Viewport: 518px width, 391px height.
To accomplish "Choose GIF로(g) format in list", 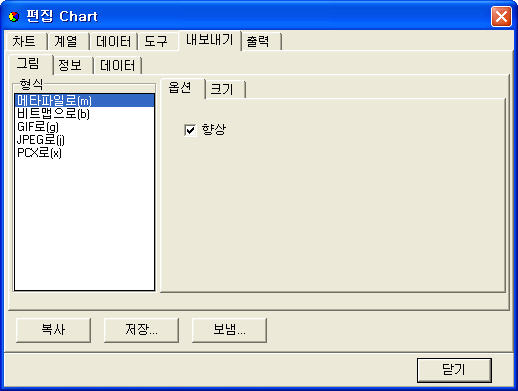I will [84, 127].
